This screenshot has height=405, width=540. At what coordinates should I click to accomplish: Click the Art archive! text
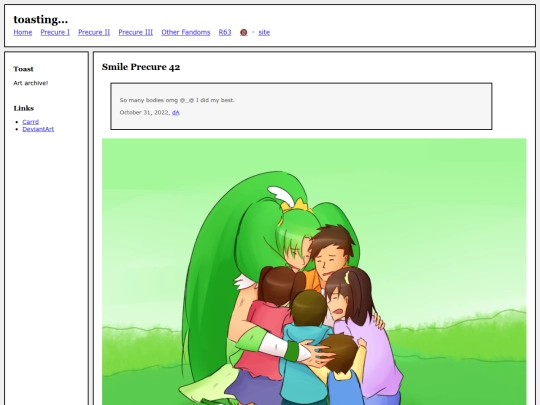31,83
